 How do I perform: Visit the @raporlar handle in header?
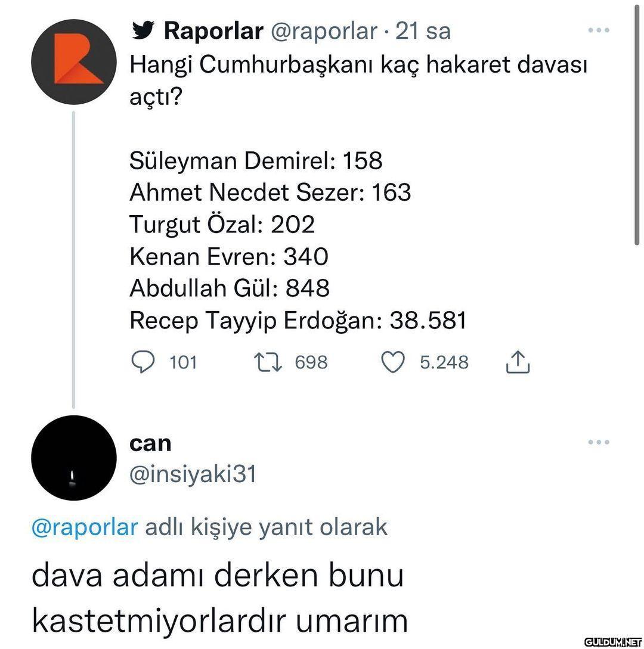(324, 32)
